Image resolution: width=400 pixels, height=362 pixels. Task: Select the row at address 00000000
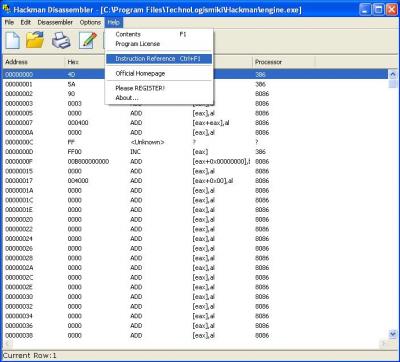196,74
